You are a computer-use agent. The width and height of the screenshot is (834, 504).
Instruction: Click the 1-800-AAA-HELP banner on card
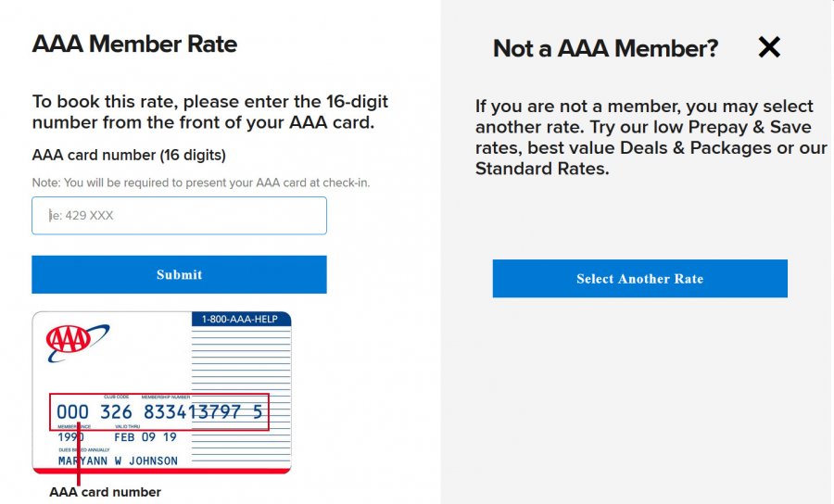(240, 320)
